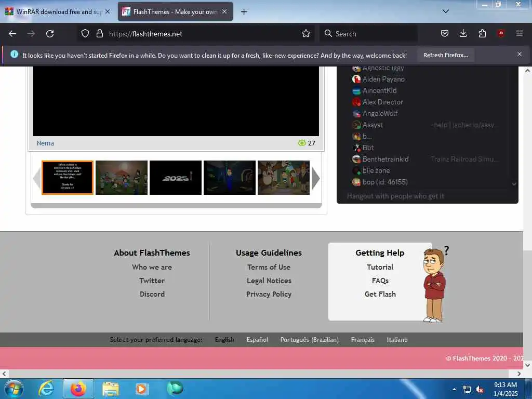This screenshot has width=532, height=399.
Task: Open the Nema video title link
Action: pos(45,143)
